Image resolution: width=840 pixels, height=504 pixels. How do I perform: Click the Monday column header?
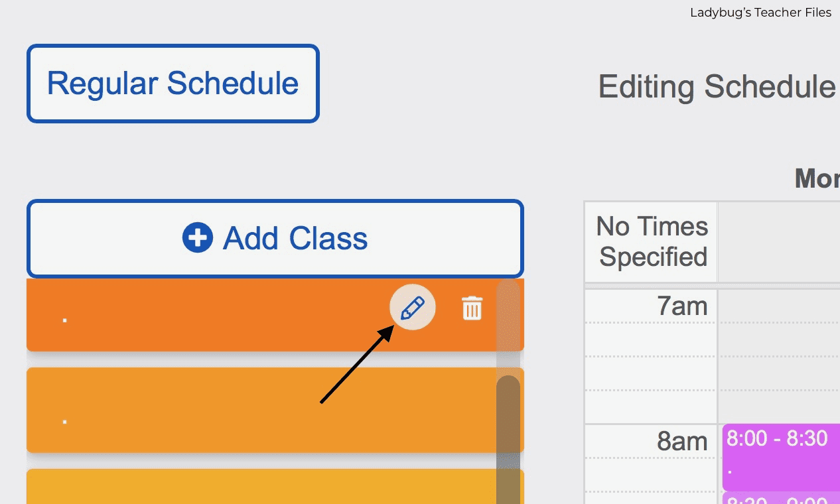(x=817, y=178)
